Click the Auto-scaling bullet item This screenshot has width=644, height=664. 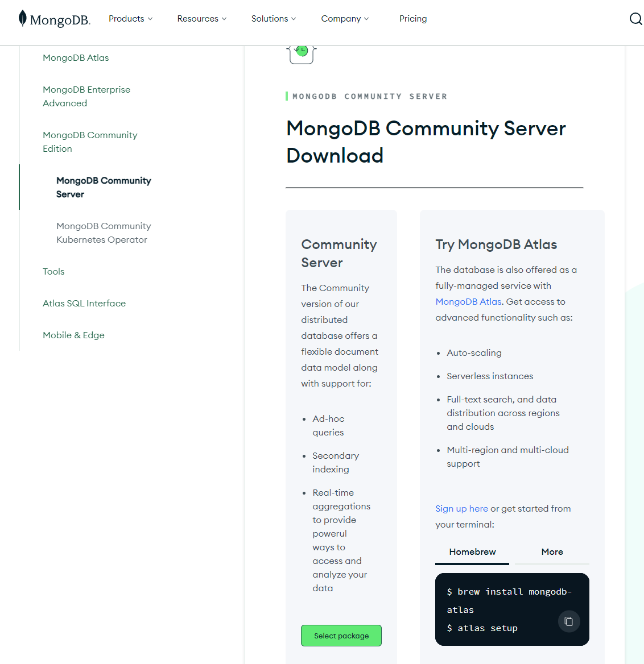pos(474,352)
